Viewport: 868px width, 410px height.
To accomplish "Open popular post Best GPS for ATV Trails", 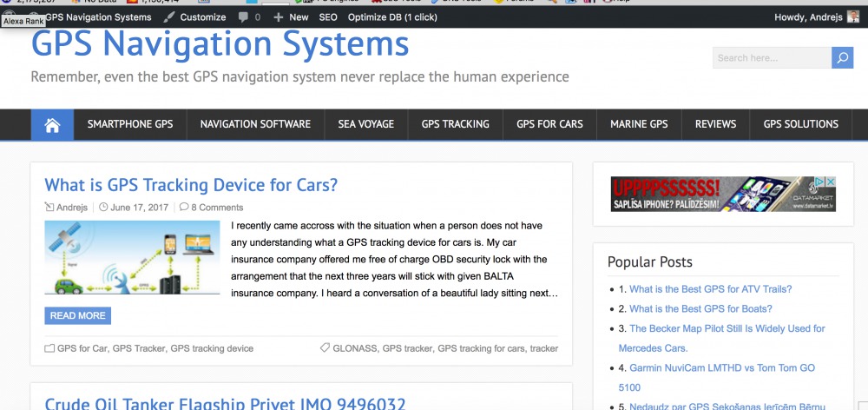I will point(711,289).
